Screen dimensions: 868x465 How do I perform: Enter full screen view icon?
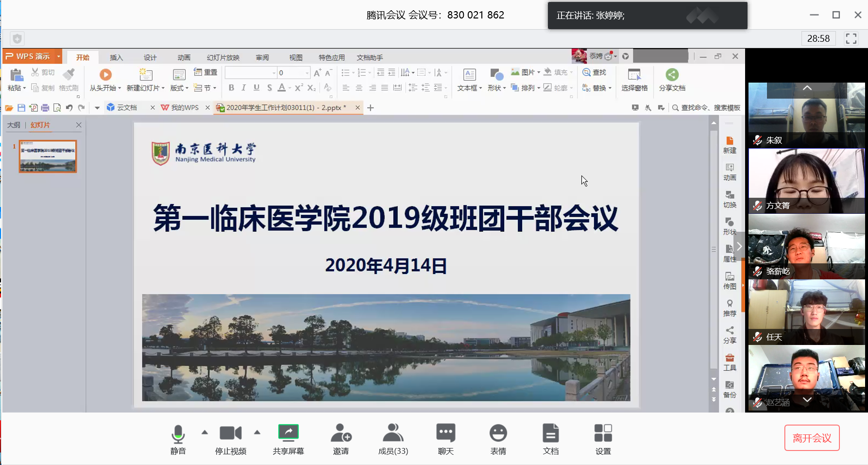(x=851, y=38)
